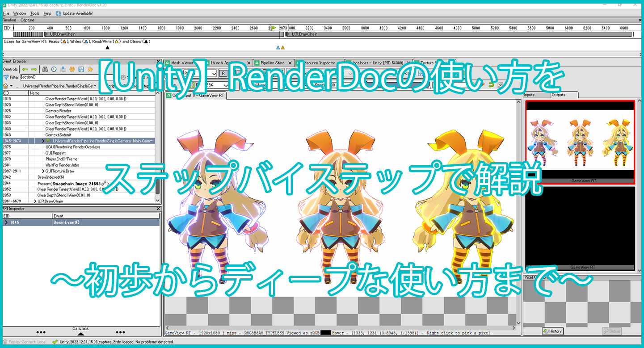Select event 2877 GUI.Repaint
The height and width of the screenshot is (348, 644).
(x=79, y=153)
